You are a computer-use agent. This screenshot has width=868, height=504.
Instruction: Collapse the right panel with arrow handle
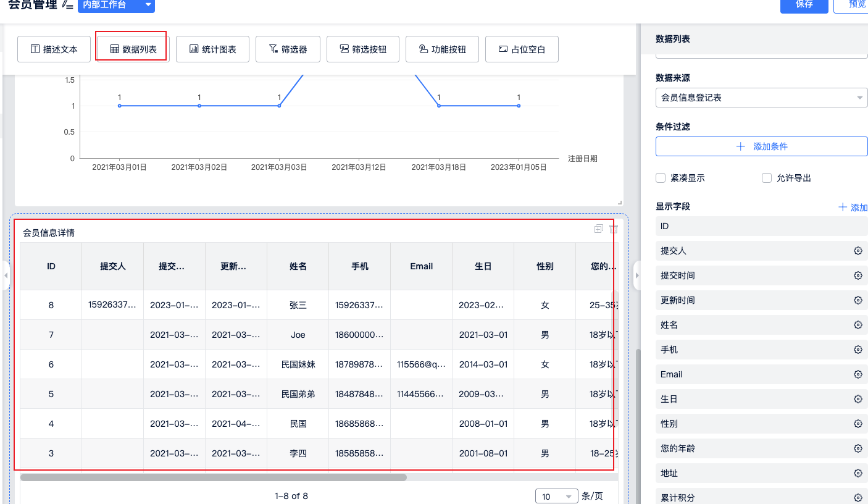(638, 275)
